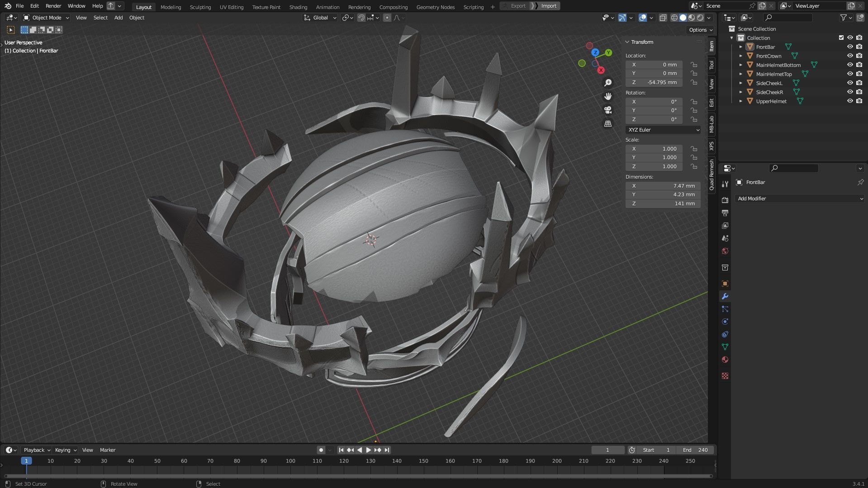The height and width of the screenshot is (488, 868).
Task: Toggle X location lock icon
Action: click(693, 65)
